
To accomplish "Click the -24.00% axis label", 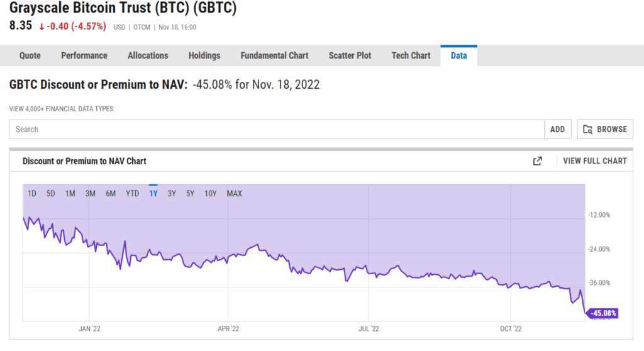I will [599, 249].
